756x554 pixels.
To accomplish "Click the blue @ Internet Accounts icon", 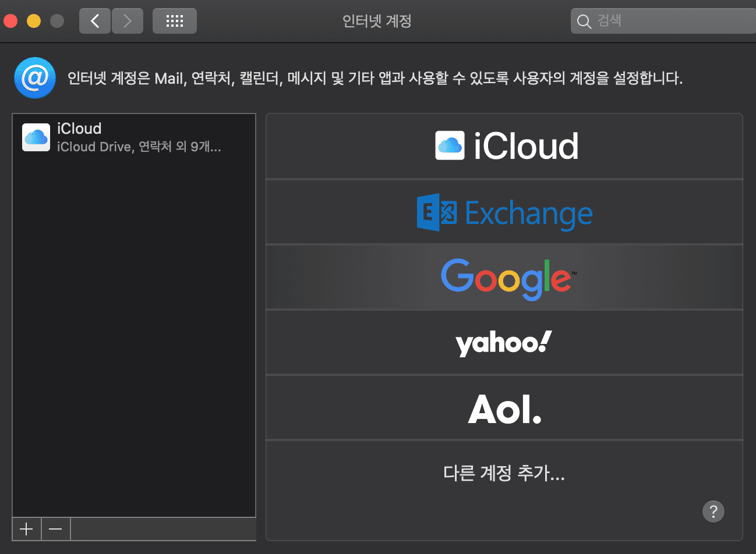I will pyautogui.click(x=35, y=78).
